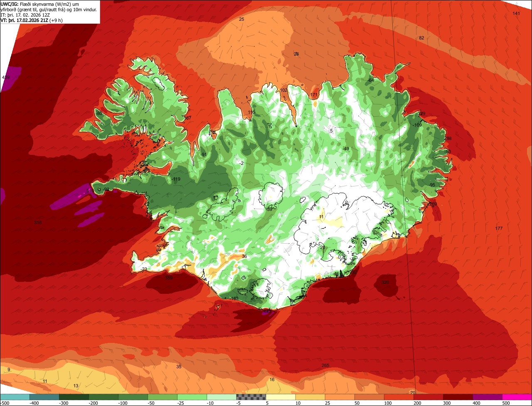Click the '439' value at the west edge
Viewport: 532px width, 406px height.
(6, 78)
